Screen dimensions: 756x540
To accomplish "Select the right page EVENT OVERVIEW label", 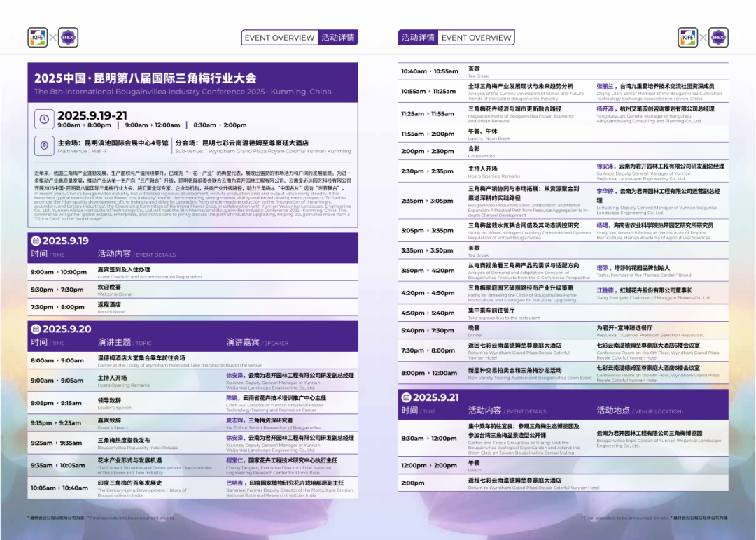I will pyautogui.click(x=477, y=38).
